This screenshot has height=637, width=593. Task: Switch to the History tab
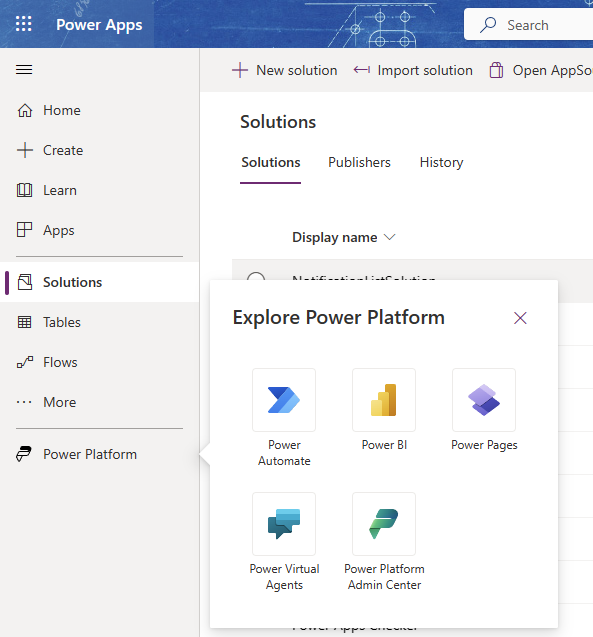442,162
